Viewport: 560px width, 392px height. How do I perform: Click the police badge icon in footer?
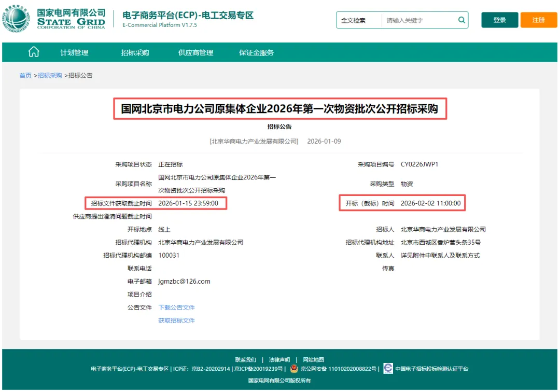294,369
